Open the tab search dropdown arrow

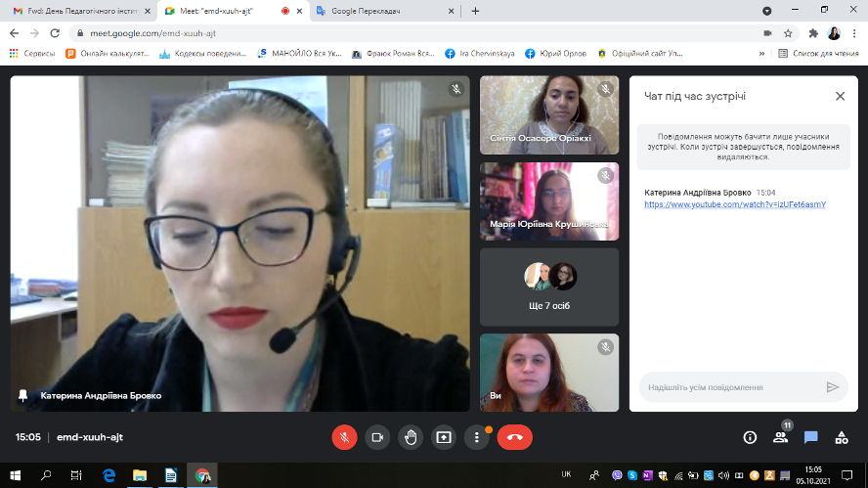pos(766,11)
